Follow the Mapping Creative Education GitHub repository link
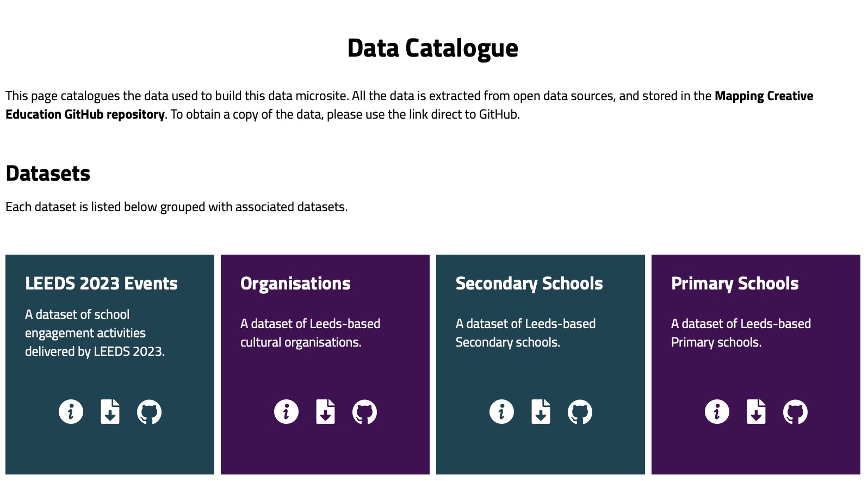868x481 pixels. pyautogui.click(x=409, y=105)
